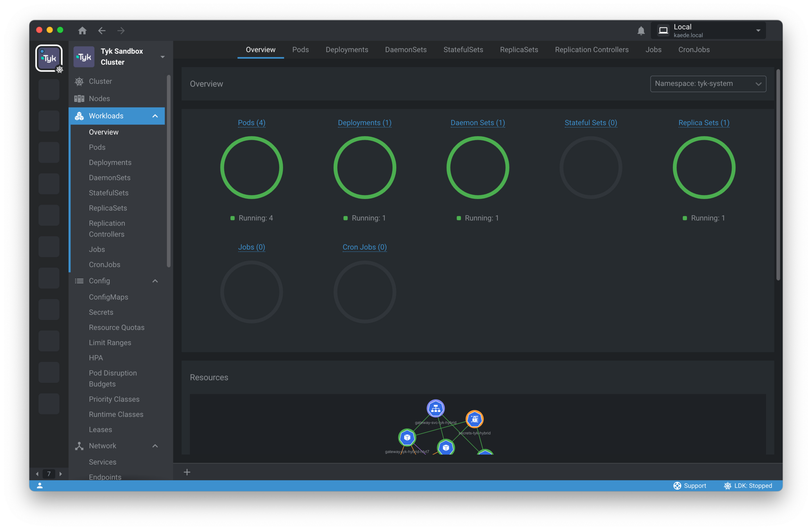Open the Namespace: tyk-system dropdown

[x=708, y=84]
